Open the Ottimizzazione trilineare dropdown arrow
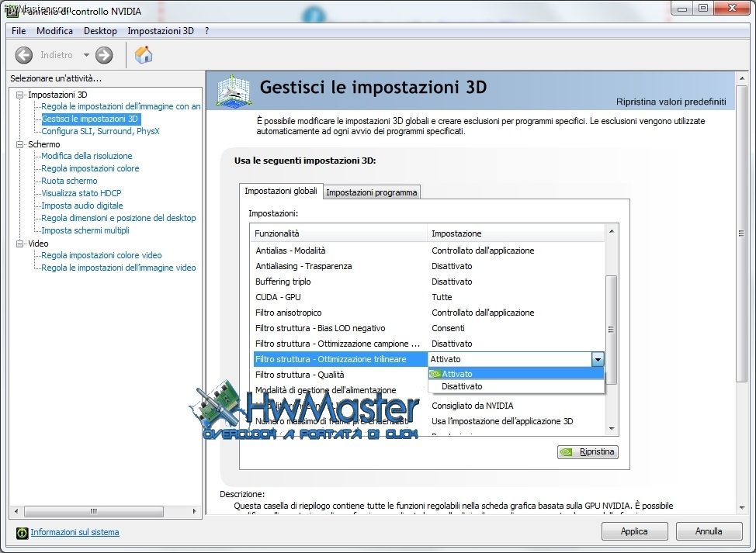Image resolution: width=756 pixels, height=553 pixels. pos(598,359)
